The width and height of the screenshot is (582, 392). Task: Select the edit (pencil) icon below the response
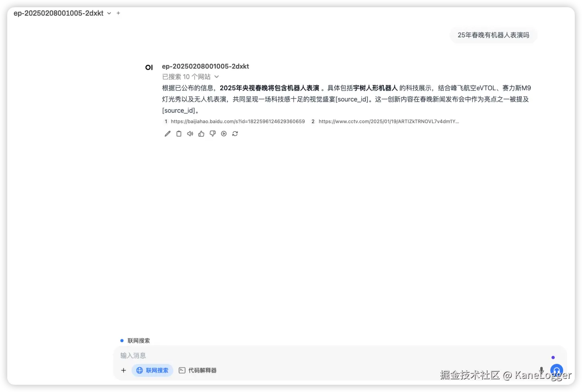(x=167, y=134)
